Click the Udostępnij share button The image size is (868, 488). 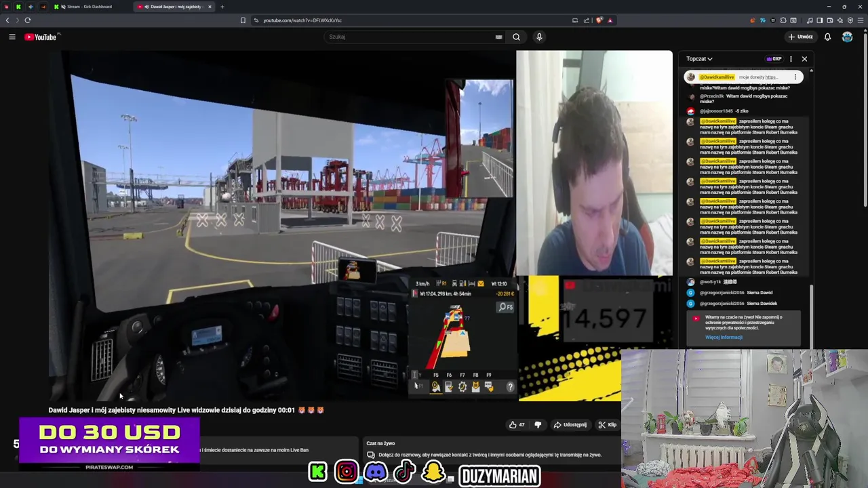(570, 425)
